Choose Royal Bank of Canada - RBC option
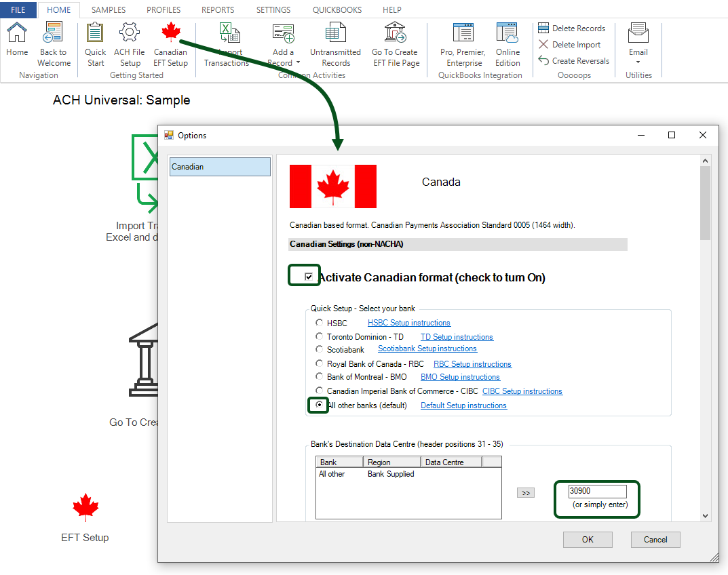Image resolution: width=728 pixels, height=575 pixels. [x=319, y=363]
